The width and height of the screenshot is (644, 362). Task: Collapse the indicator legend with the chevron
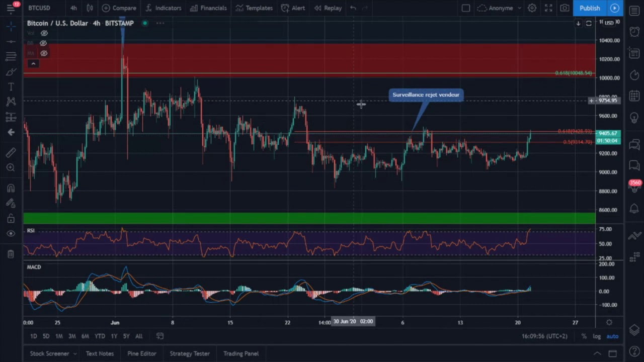[33, 63]
